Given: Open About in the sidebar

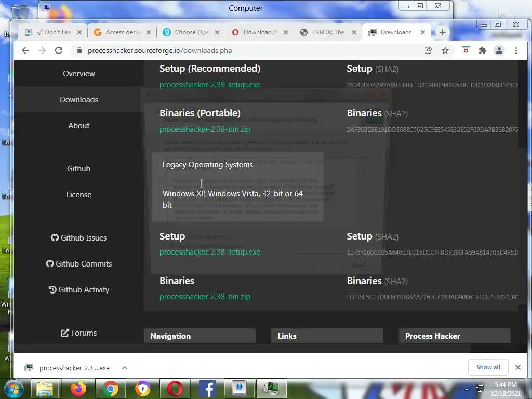Looking at the screenshot, I should point(79,126).
